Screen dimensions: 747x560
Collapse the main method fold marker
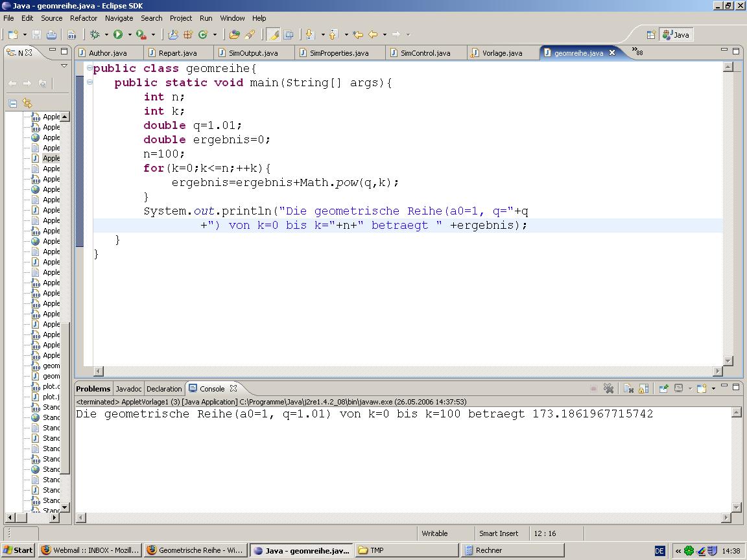pos(90,82)
